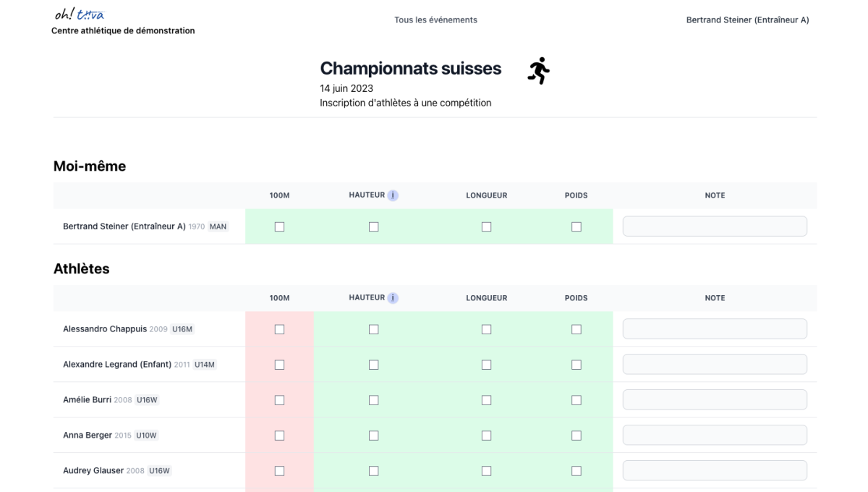Click athlete name Amélie Burri
868x492 pixels.
coord(87,400)
